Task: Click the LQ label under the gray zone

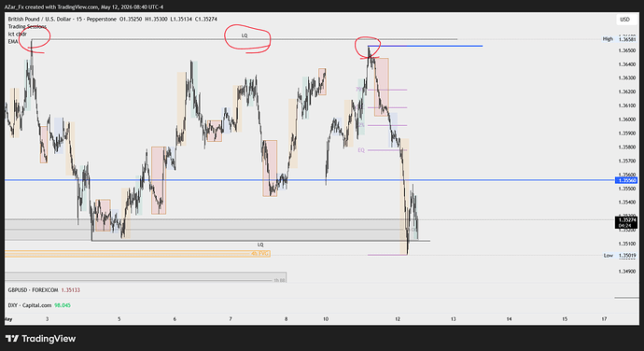Action: [x=260, y=245]
